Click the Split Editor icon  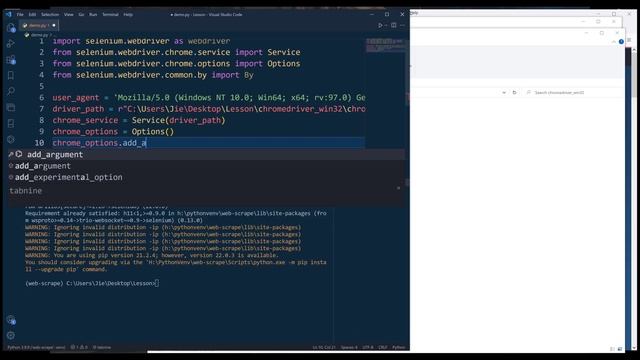click(x=393, y=25)
